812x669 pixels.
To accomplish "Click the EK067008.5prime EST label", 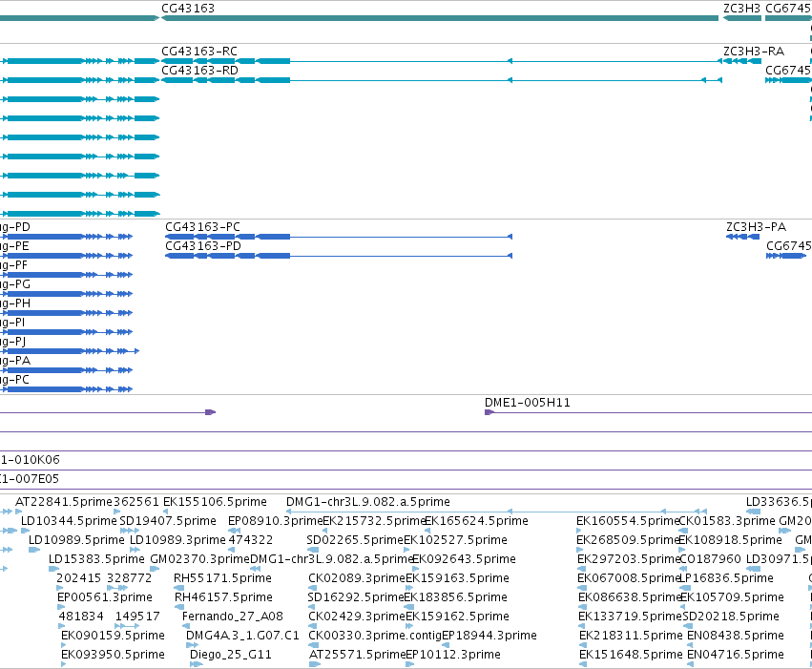I will pyautogui.click(x=629, y=578).
